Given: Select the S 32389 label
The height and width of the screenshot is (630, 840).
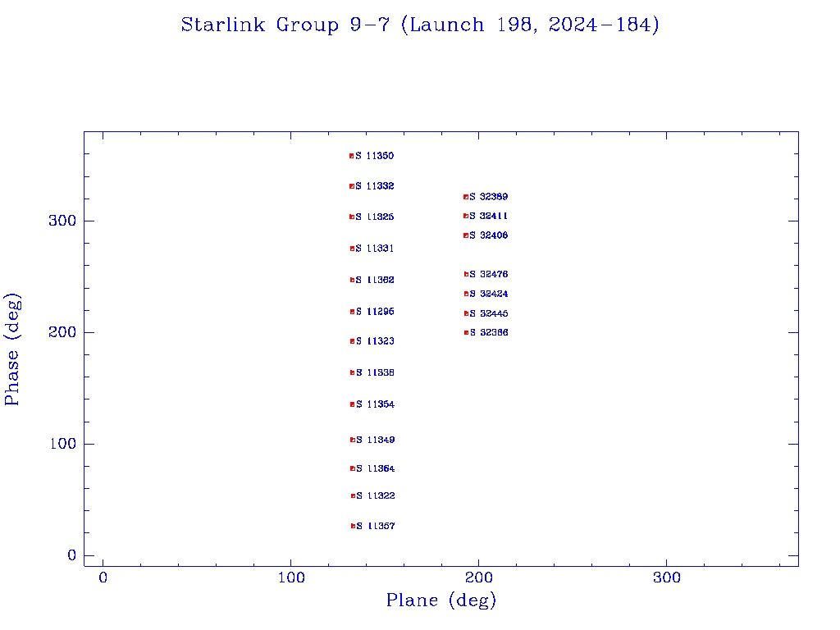Looking at the screenshot, I should (489, 197).
